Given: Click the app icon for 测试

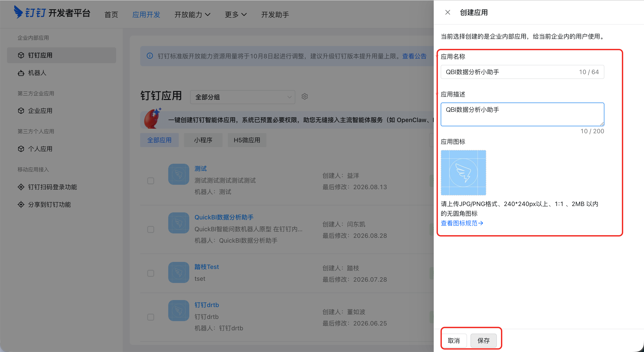Looking at the screenshot, I should click(179, 174).
